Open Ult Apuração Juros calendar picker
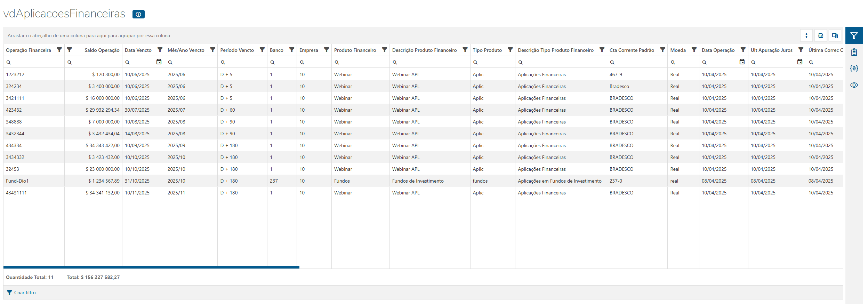868x304 pixels. (800, 62)
